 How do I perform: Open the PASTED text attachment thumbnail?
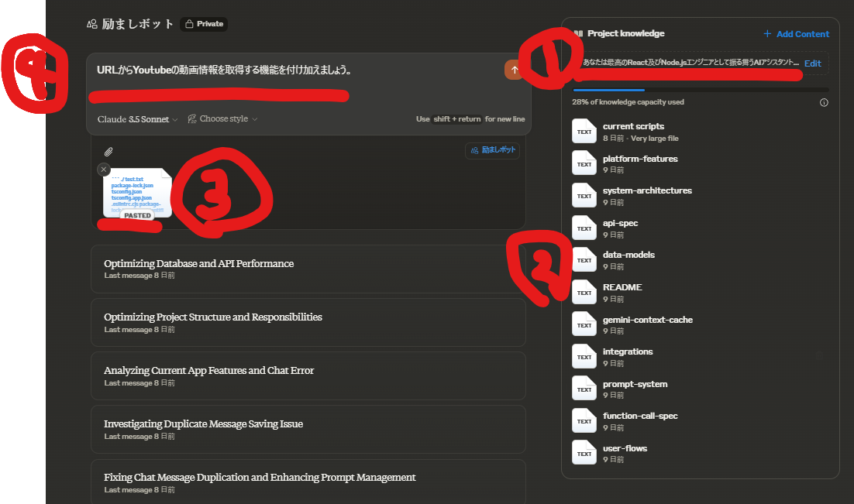point(137,194)
